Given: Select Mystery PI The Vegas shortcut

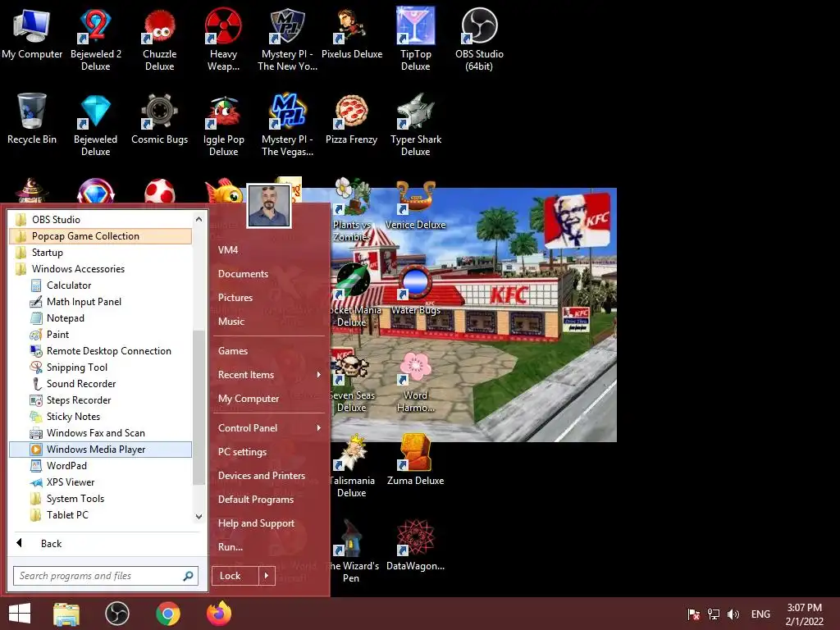Looking at the screenshot, I should point(287,125).
